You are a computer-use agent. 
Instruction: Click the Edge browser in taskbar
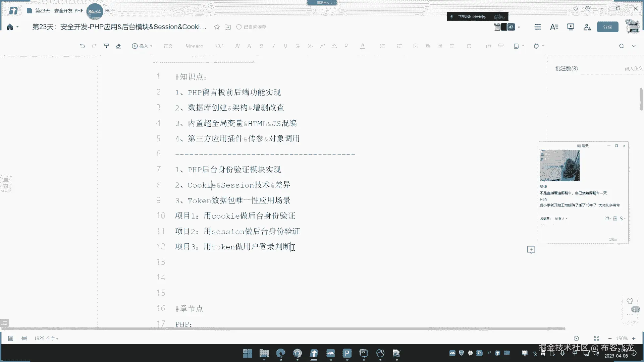(x=280, y=353)
